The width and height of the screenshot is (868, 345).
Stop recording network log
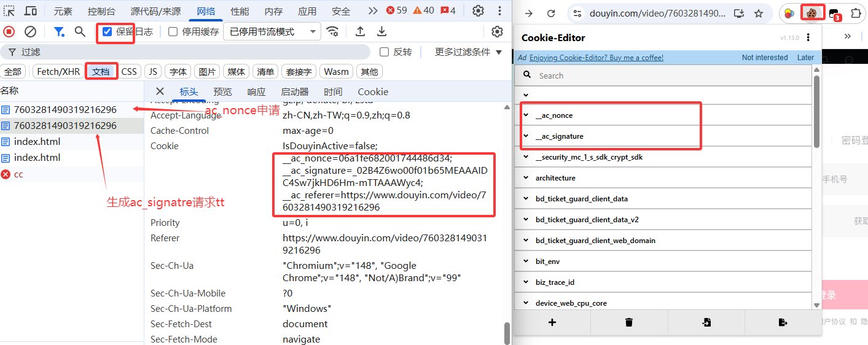click(x=9, y=31)
